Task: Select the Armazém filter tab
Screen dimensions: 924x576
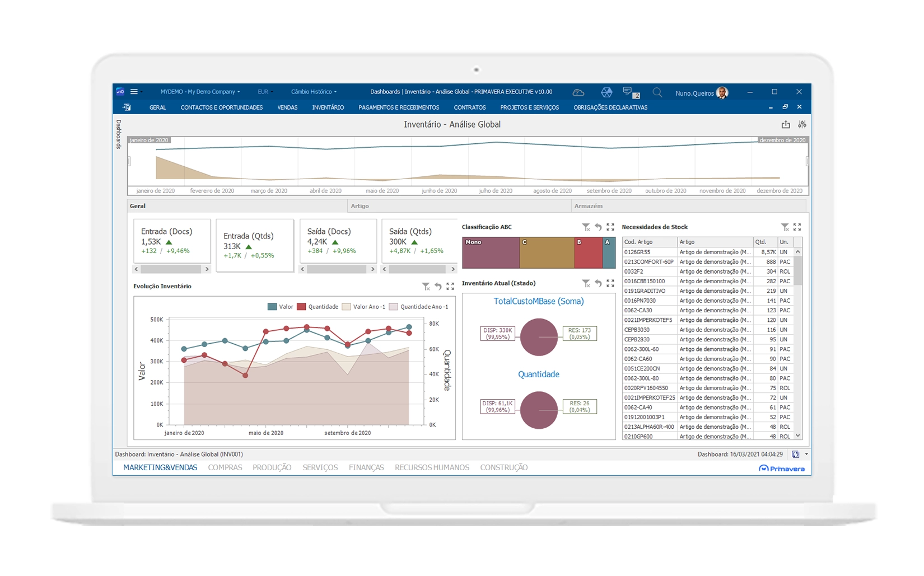Action: coord(688,207)
